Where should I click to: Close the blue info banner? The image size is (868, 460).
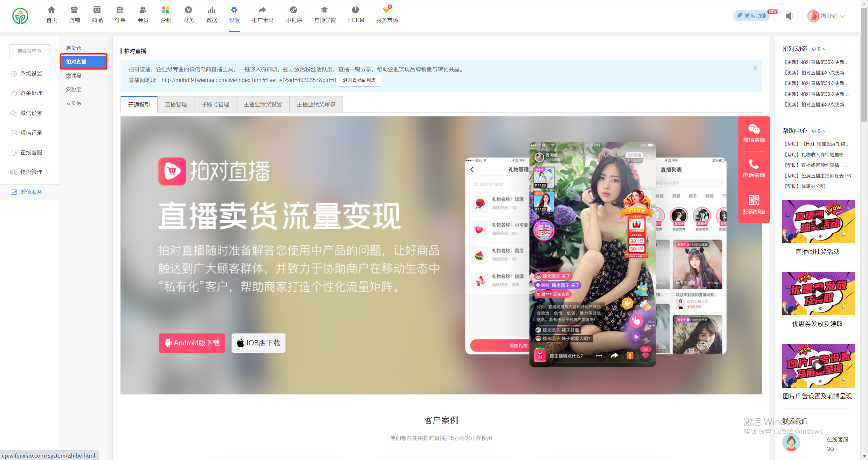tap(755, 68)
